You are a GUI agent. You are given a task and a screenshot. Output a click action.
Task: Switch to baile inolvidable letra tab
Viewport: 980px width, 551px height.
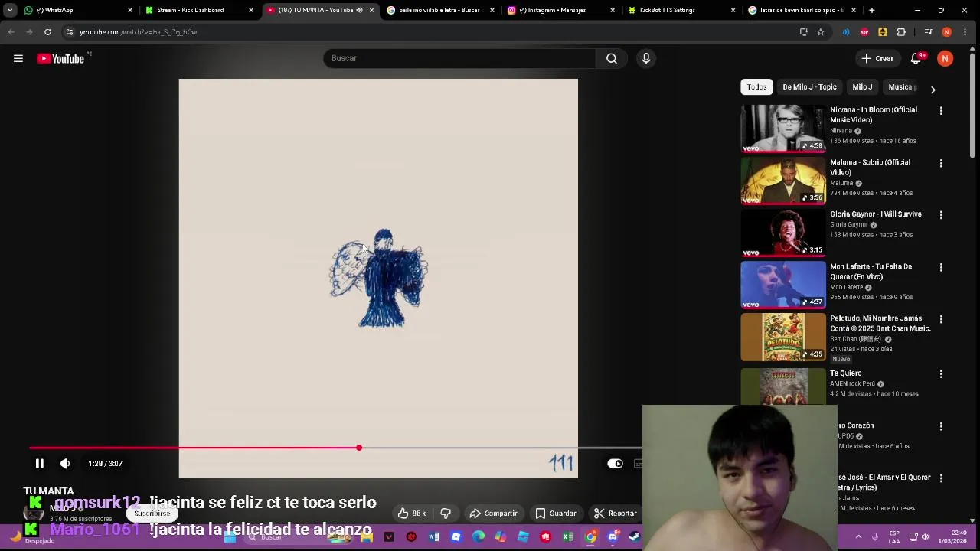pyautogui.click(x=439, y=10)
